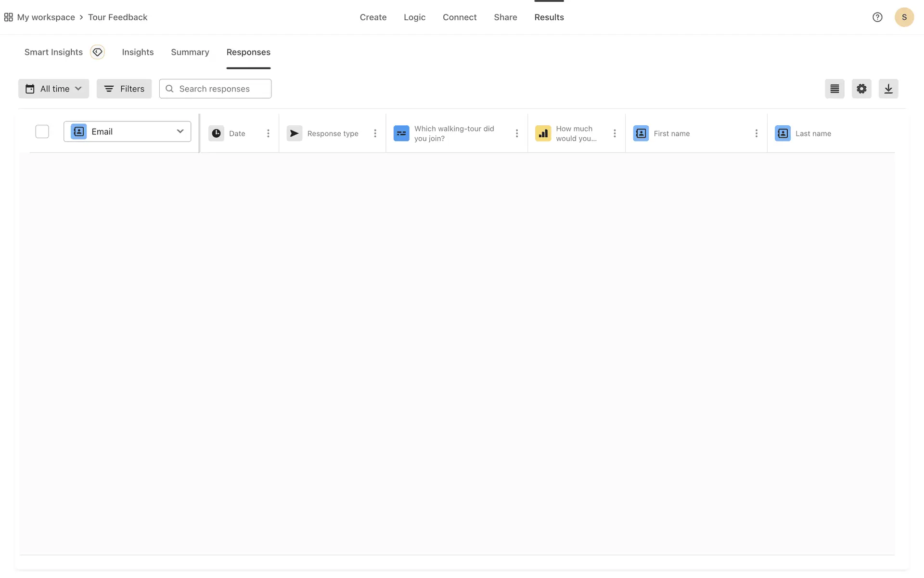Open the user avatar account menu
This screenshot has width=924, height=578.
pos(904,17)
